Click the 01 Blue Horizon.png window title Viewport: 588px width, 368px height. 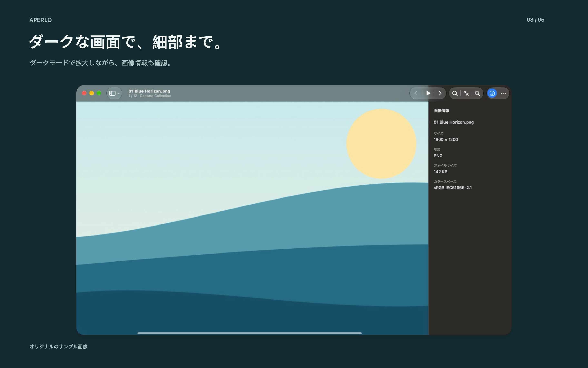pos(149,91)
